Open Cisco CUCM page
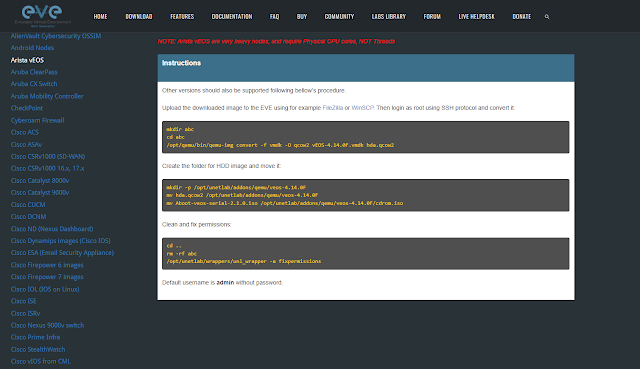This screenshot has width=640, height=369. [28, 205]
